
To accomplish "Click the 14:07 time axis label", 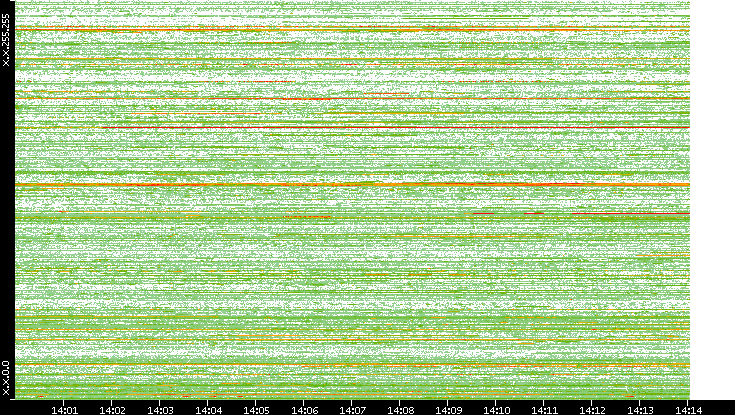I will 352,410.
